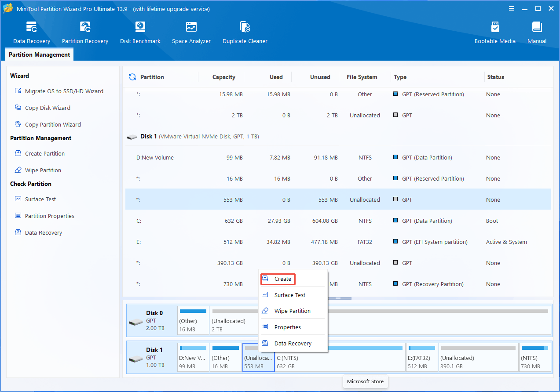
Task: Select Disk 1 in the disk map
Action: (x=152, y=358)
